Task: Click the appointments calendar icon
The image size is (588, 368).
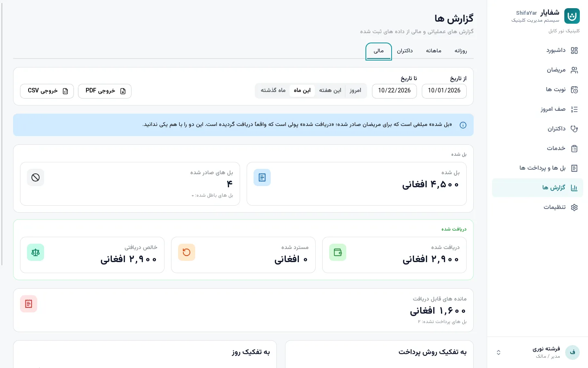Action: [x=574, y=90]
